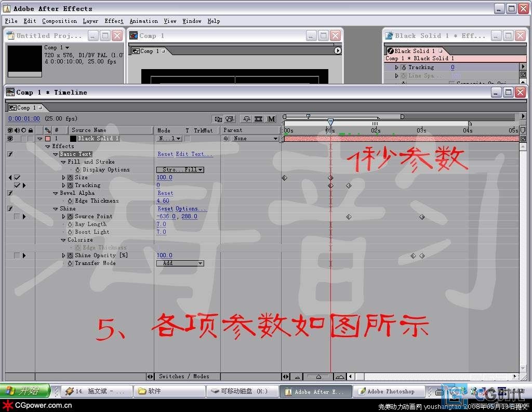Collapse the Bevel Alpha effect triangle
532x412 pixels.
point(55,193)
